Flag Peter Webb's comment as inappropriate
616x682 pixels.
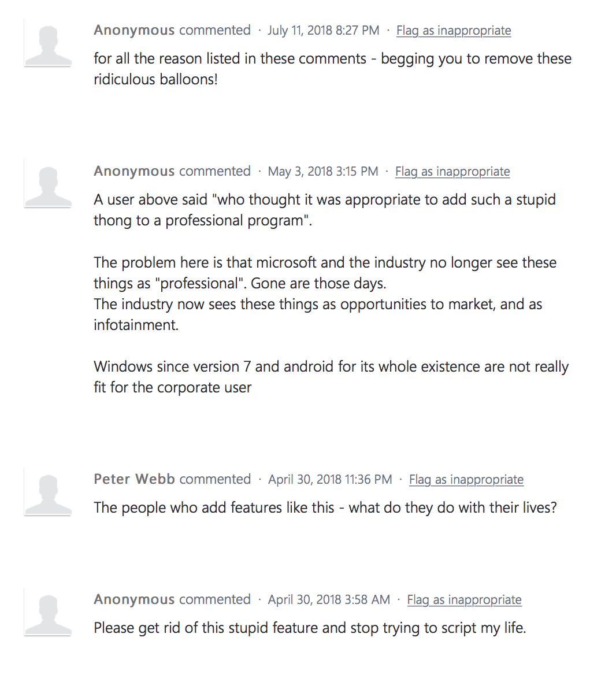tap(466, 479)
